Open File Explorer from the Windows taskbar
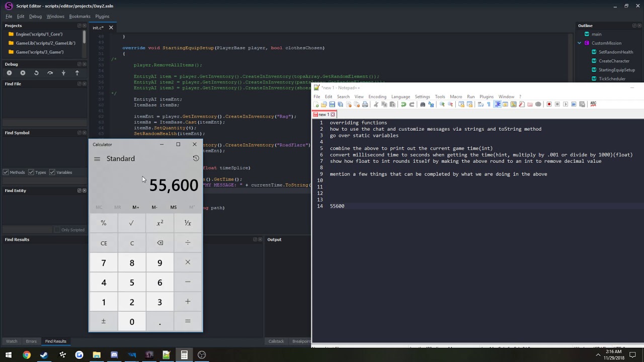Viewport: 644px width, 362px height. 97,355
